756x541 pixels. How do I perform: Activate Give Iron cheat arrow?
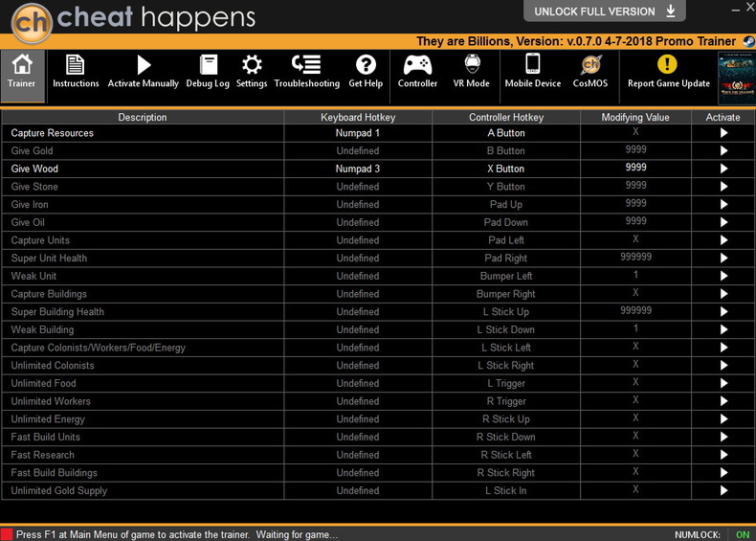[x=723, y=205]
